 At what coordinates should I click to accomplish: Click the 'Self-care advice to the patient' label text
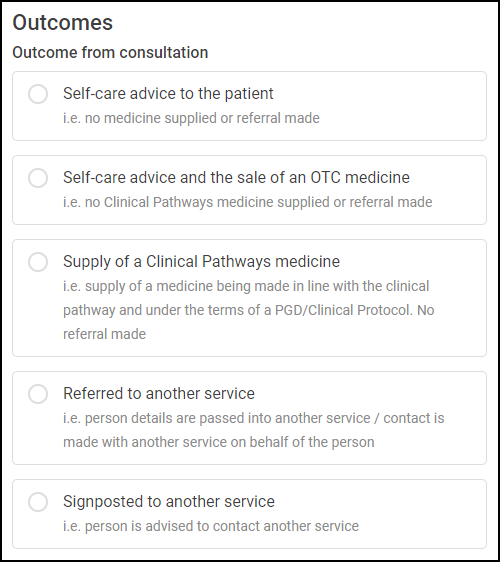point(168,94)
